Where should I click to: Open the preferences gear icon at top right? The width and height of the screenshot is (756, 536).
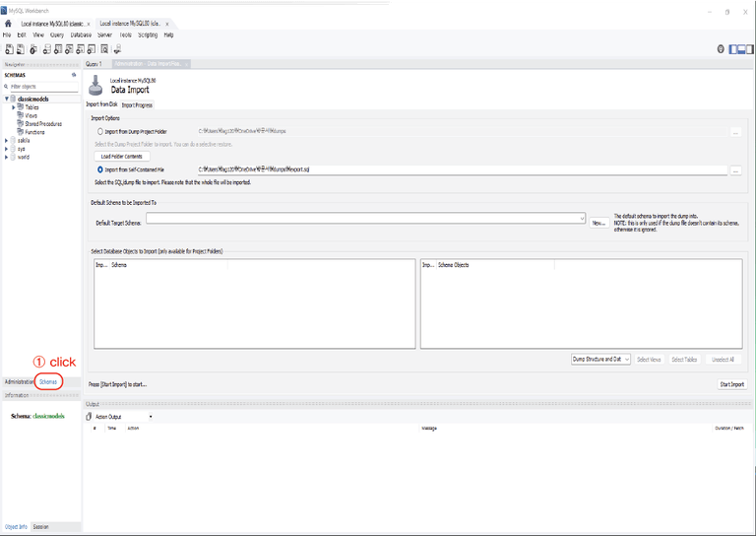(x=721, y=49)
